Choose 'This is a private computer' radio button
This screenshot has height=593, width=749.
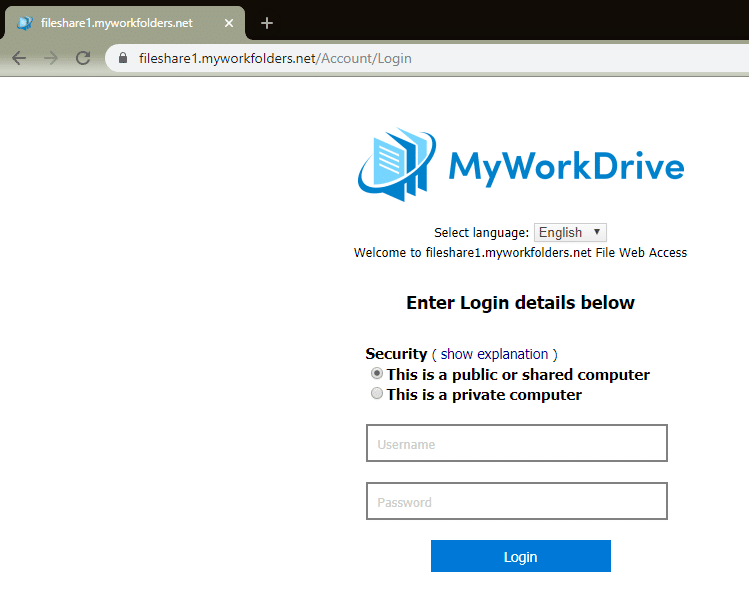pyautogui.click(x=377, y=394)
